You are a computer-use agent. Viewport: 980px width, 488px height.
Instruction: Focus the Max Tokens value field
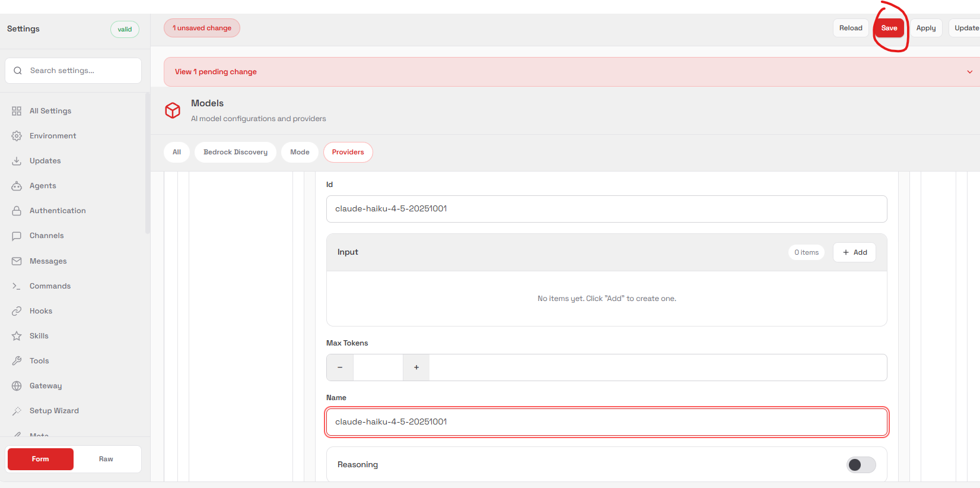tap(378, 367)
